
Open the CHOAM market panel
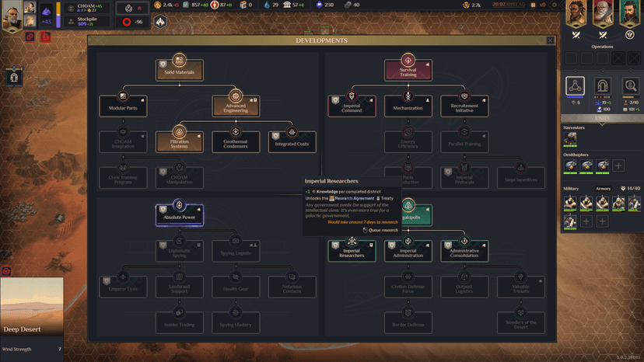[87, 8]
